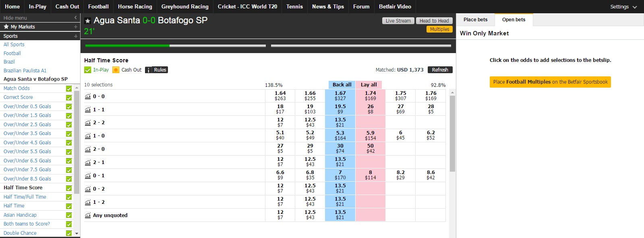
Task: Toggle the Half Time Score checkbox
Action: [69, 188]
